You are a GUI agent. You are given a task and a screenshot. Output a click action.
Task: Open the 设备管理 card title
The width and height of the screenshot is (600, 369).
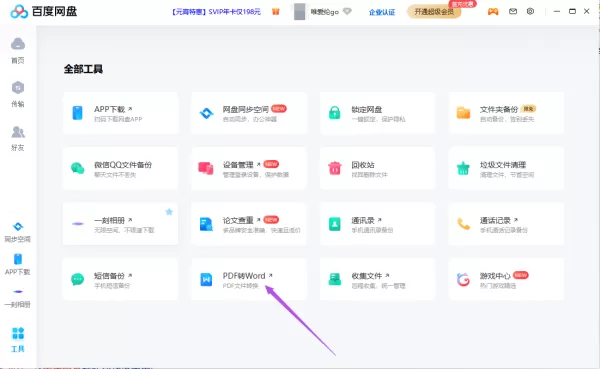point(238,165)
